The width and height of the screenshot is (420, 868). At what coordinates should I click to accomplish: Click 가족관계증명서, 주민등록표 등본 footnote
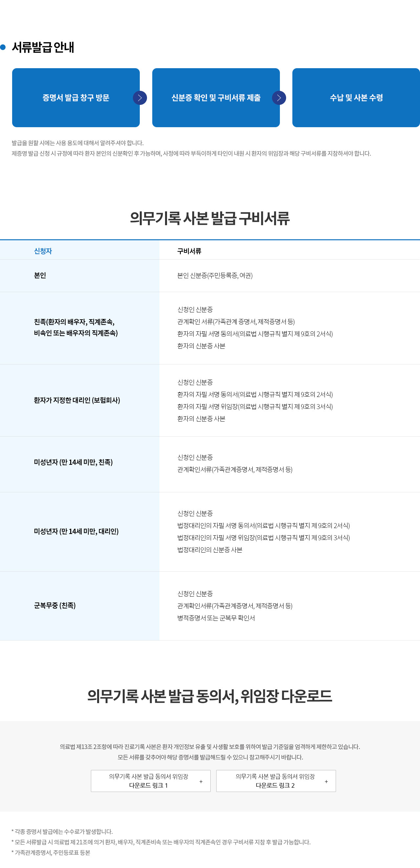click(51, 853)
